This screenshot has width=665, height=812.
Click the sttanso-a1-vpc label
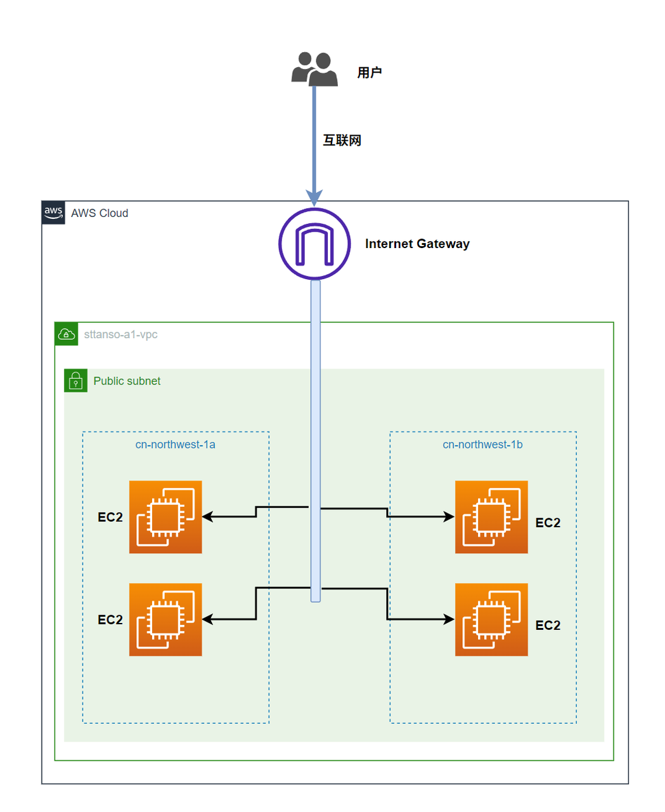coord(120,334)
